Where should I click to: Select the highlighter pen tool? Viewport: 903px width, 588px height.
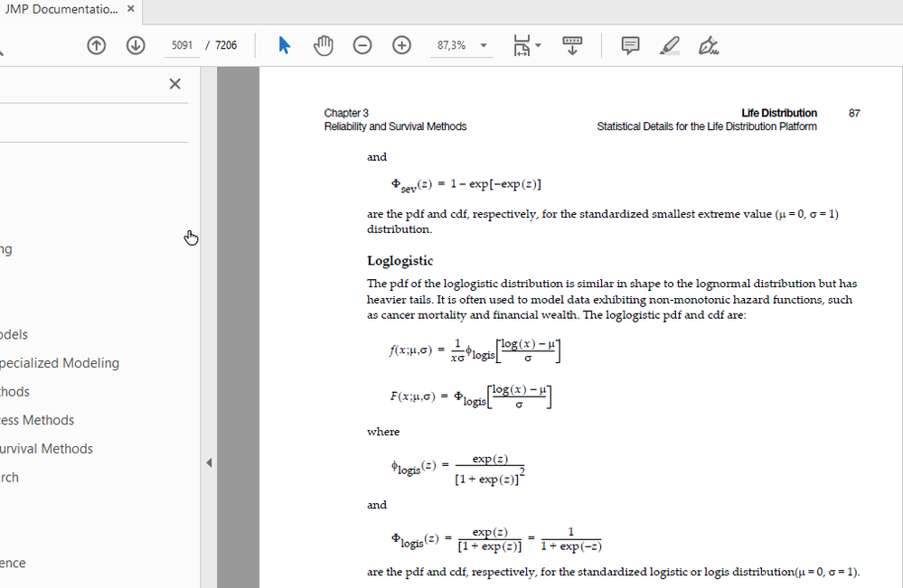click(669, 45)
